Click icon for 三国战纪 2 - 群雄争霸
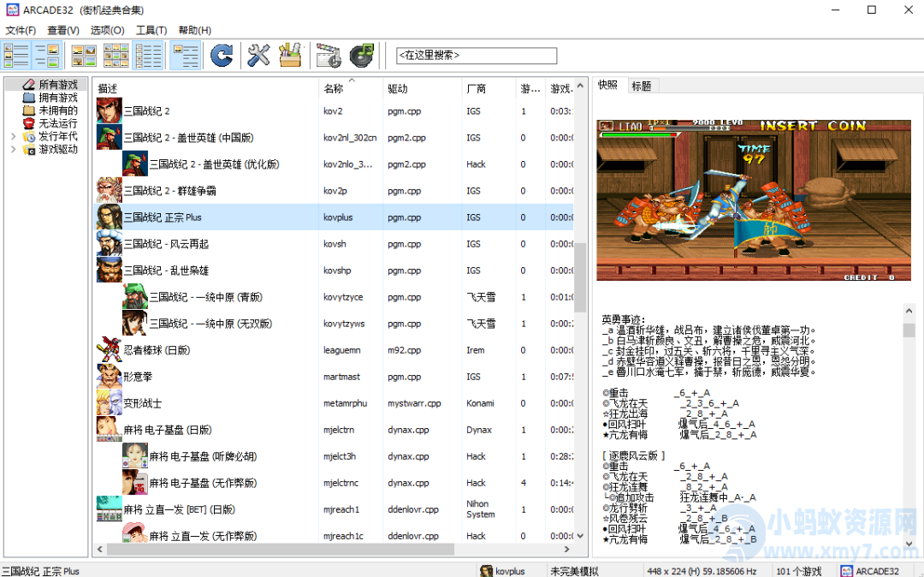 coord(109,190)
